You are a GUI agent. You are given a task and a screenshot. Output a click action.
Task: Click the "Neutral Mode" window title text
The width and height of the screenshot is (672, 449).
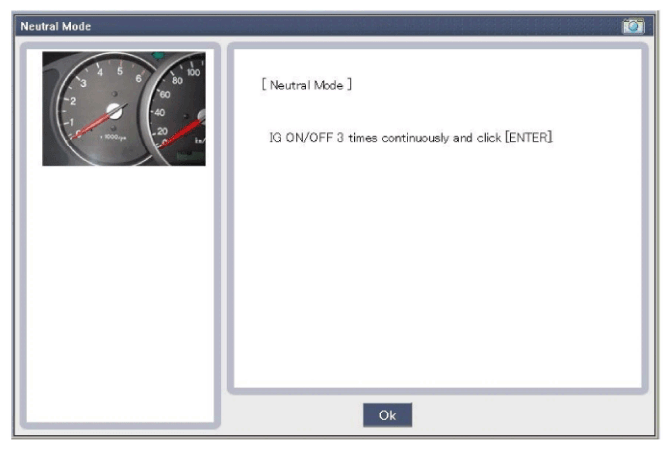[x=56, y=26]
